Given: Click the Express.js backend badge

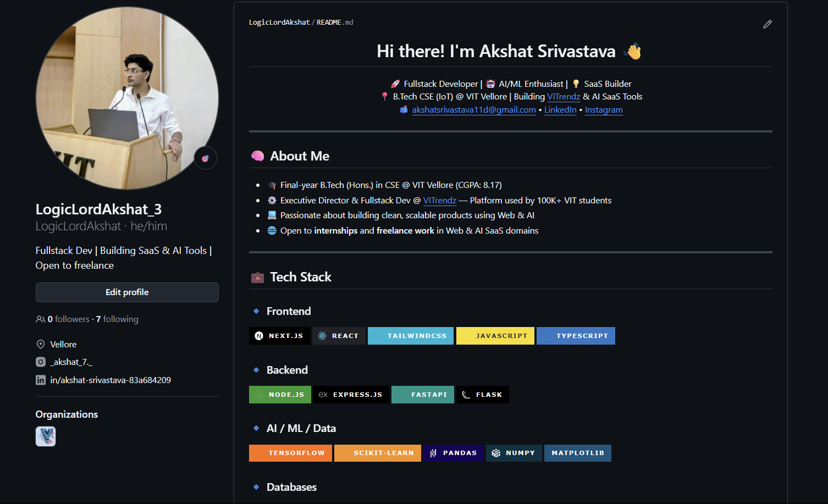Looking at the screenshot, I should coord(351,395).
